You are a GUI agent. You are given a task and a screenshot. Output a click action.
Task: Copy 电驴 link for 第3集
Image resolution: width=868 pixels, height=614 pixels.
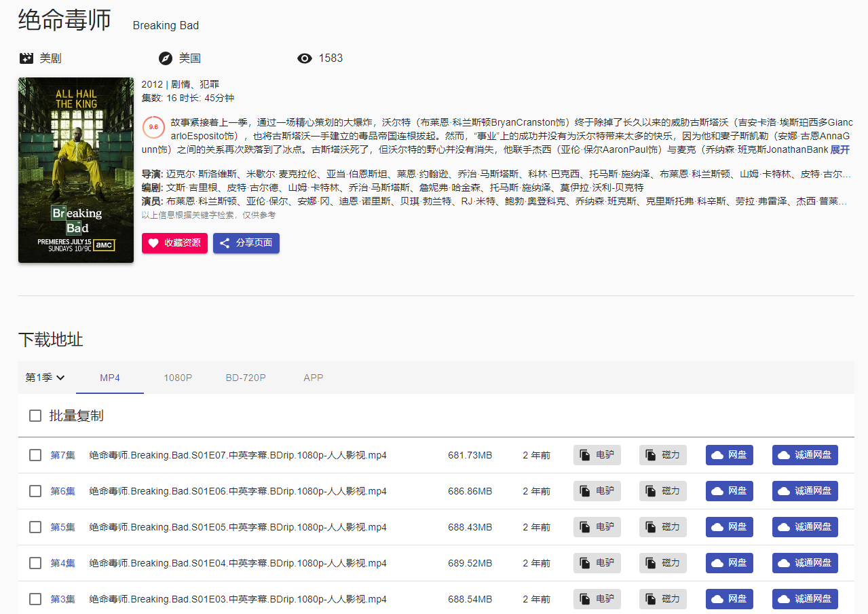pos(597,599)
